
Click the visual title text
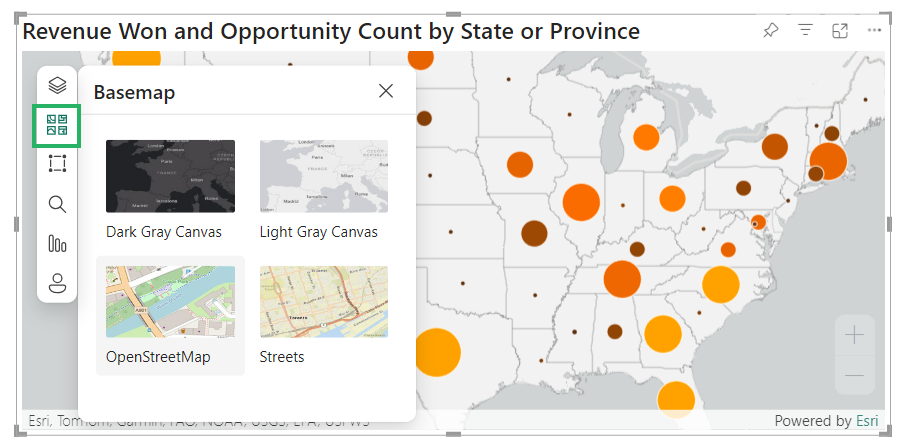[331, 31]
